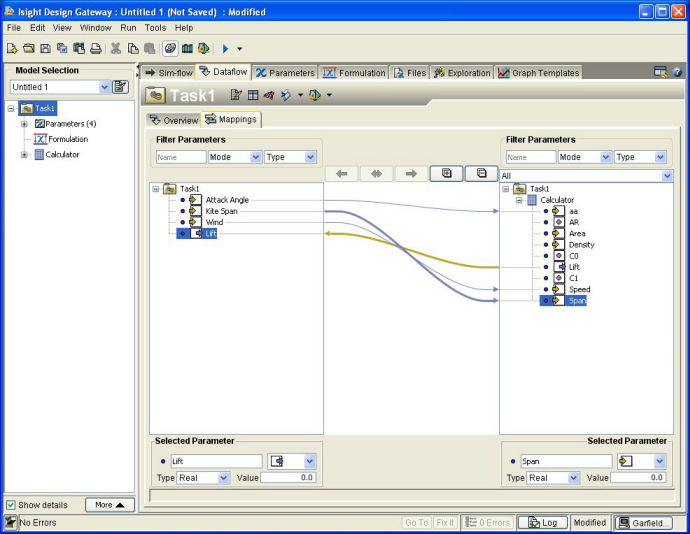Select the Wind parameter
This screenshot has height=534, width=690.
214,222
